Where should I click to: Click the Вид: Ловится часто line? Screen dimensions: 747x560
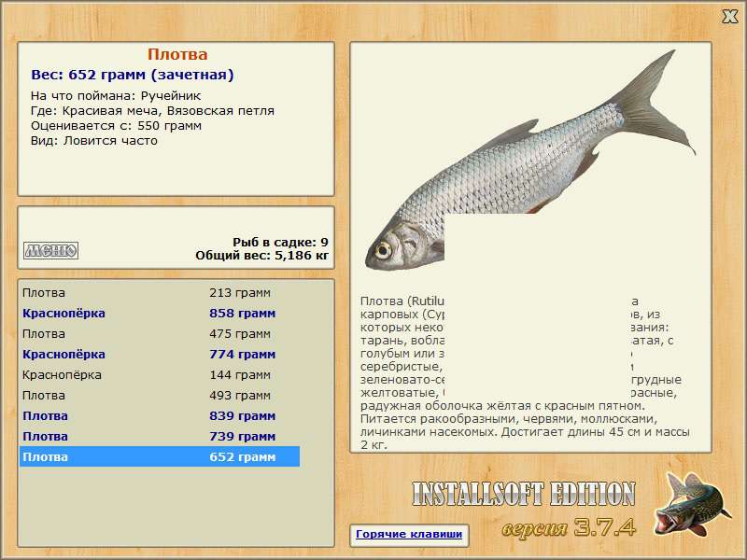94,141
